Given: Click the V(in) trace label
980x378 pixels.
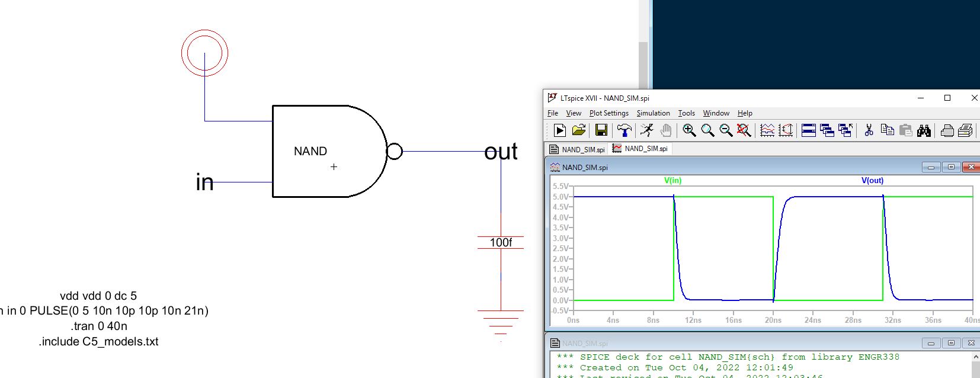Looking at the screenshot, I should tap(672, 181).
